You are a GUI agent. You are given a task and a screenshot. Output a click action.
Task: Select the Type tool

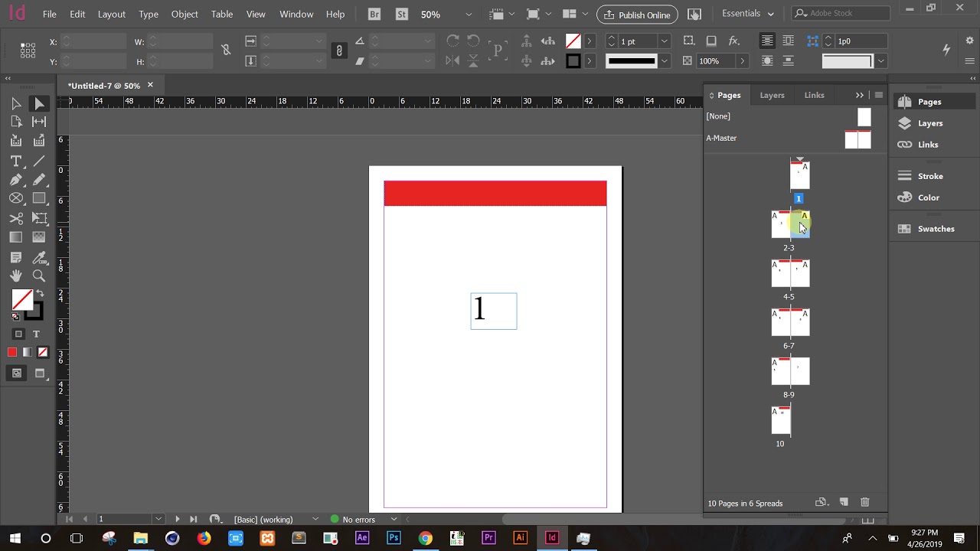pyautogui.click(x=16, y=161)
